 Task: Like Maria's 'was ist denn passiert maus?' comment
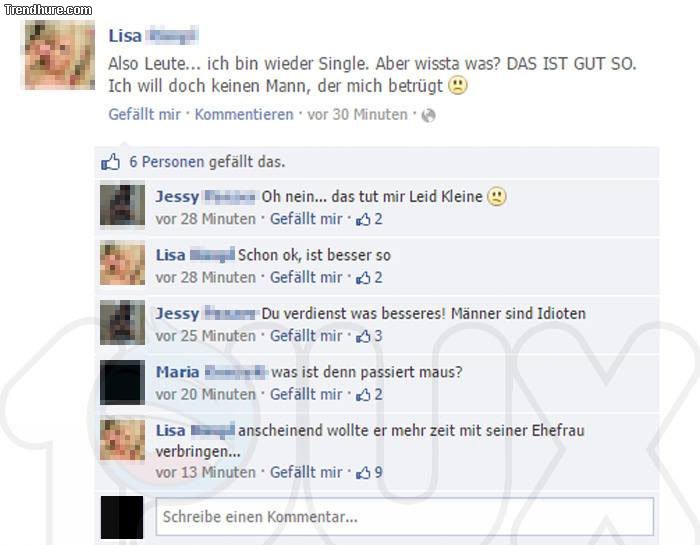coord(306,394)
